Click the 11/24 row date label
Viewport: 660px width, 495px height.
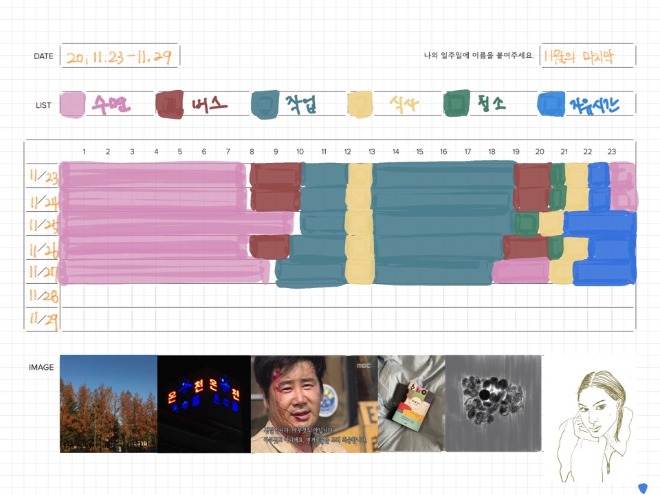(43, 202)
